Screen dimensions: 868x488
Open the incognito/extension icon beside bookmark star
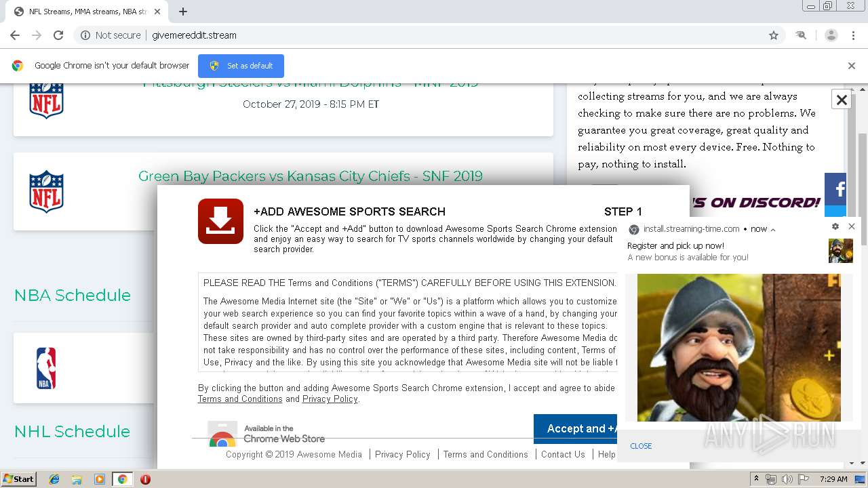coord(801,35)
